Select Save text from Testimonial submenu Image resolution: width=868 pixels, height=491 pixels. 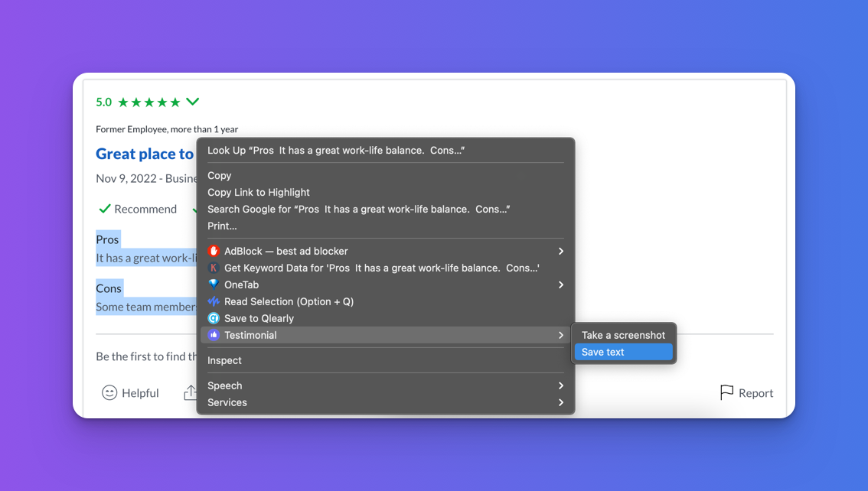pyautogui.click(x=603, y=352)
